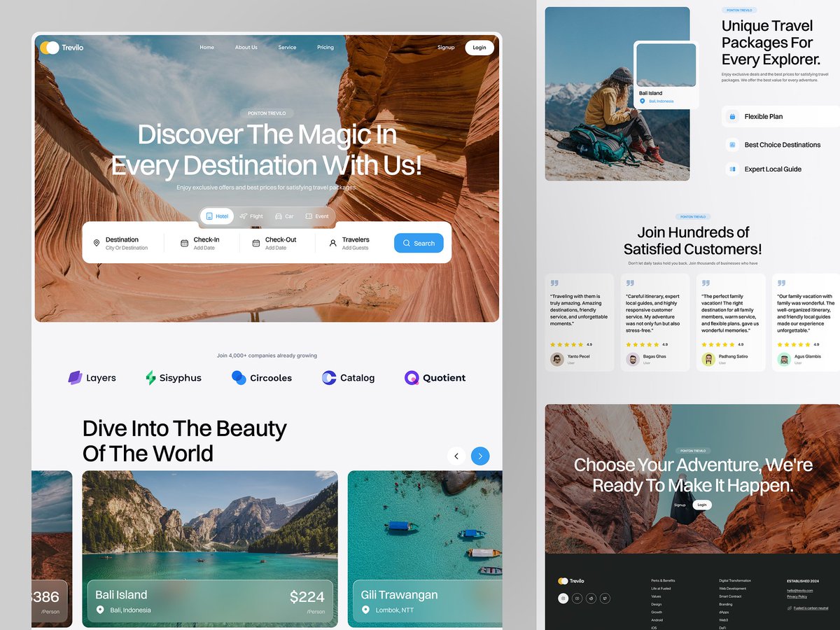This screenshot has height=630, width=840.
Task: Select the Flexible Plan feature
Action: (780, 117)
